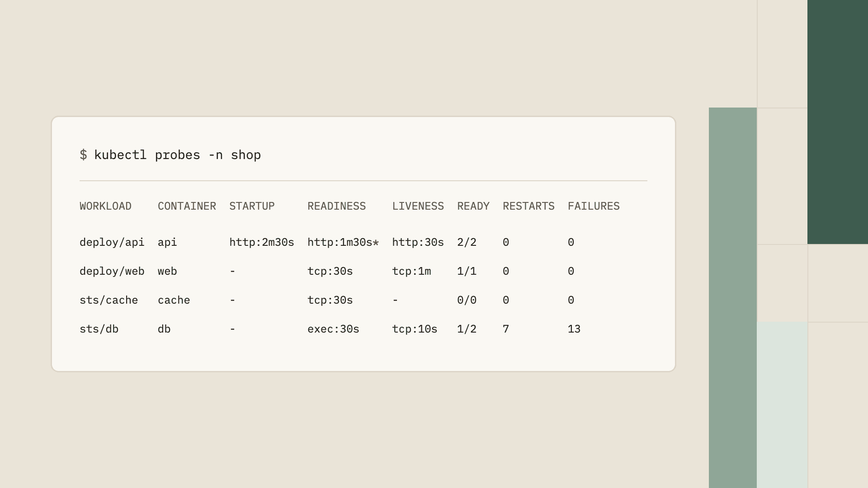Select the STARTUP column header

[252, 206]
